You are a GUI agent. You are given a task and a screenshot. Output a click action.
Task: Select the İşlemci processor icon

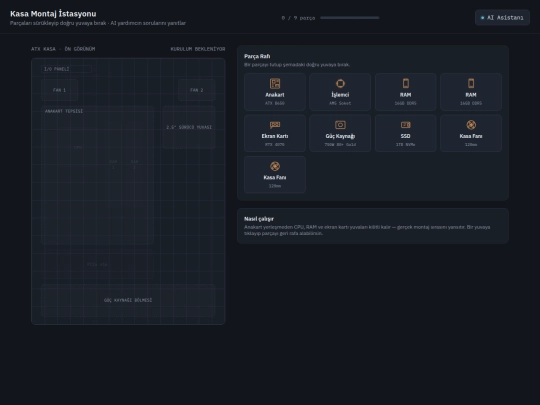(340, 83)
